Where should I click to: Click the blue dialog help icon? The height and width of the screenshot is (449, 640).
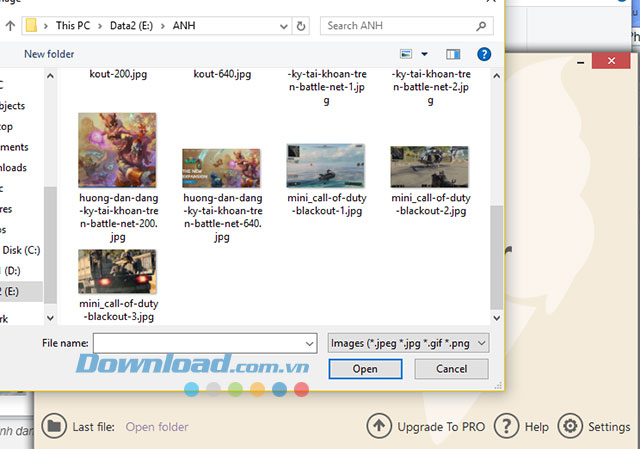484,54
